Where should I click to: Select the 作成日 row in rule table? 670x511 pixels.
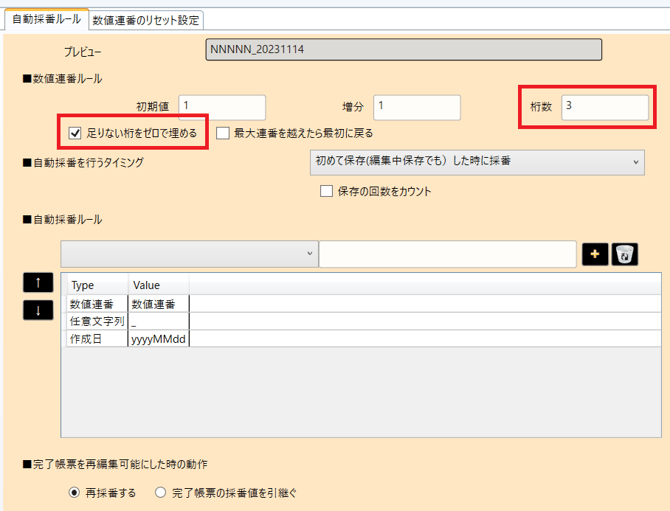pyautogui.click(x=96, y=339)
